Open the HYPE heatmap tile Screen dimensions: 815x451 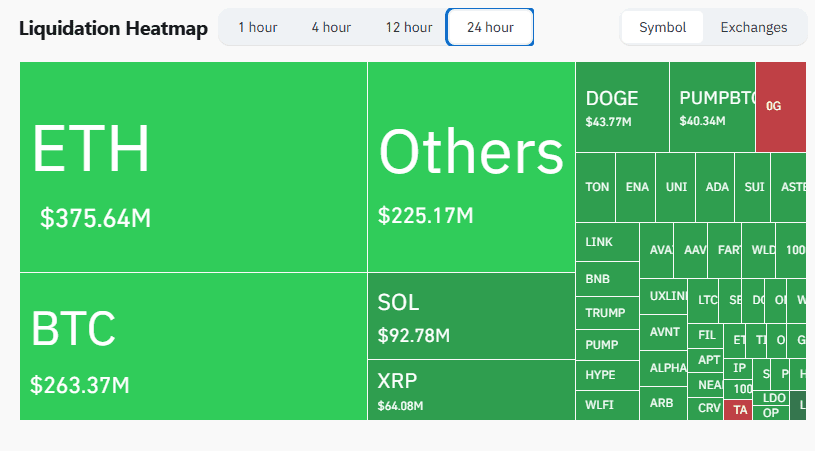(608, 375)
